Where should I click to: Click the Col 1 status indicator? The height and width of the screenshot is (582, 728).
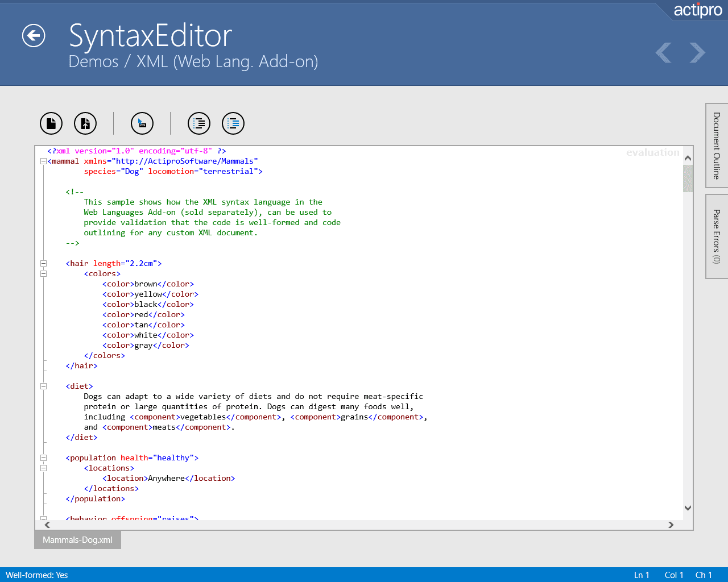[674, 575]
